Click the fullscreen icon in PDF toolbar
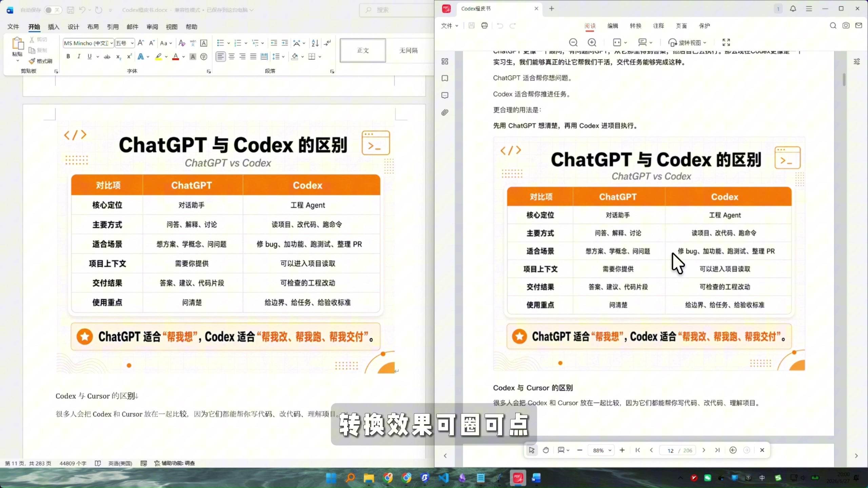Image resolution: width=868 pixels, height=488 pixels. [x=726, y=42]
